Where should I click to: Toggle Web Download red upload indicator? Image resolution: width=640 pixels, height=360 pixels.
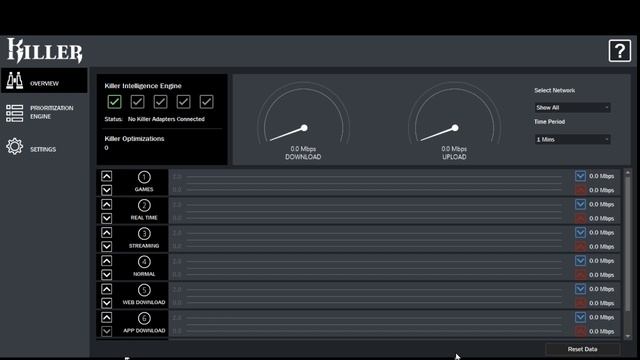580,303
